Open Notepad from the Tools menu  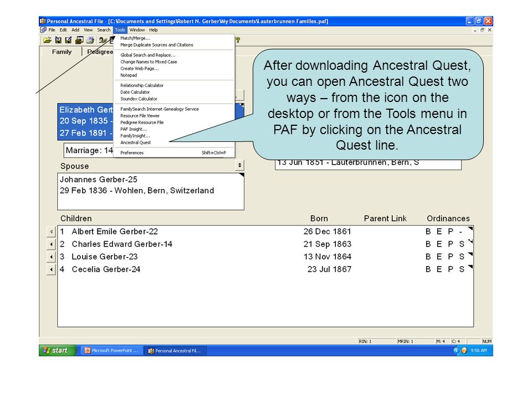pyautogui.click(x=173, y=75)
